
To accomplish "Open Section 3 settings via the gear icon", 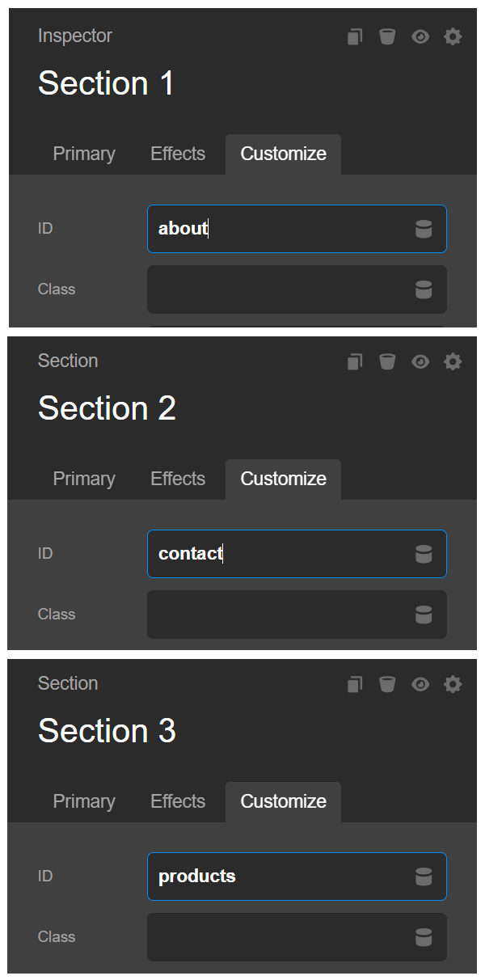I will 452,684.
